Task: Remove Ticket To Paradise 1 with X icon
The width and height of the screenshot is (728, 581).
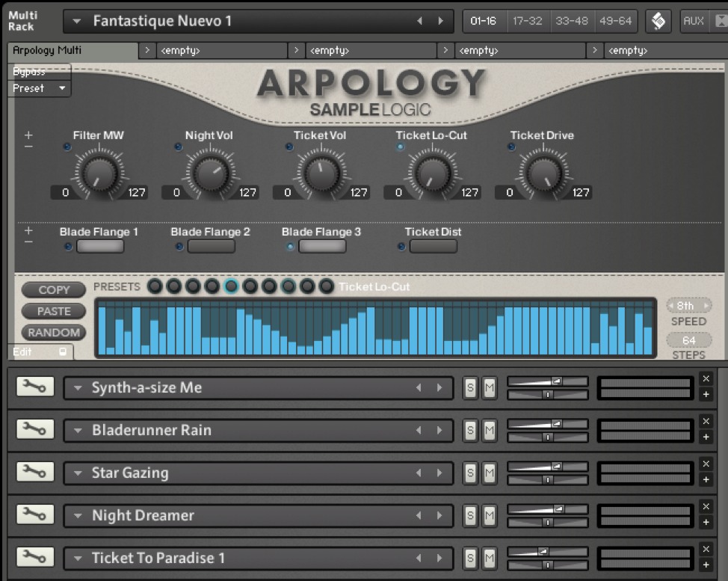Action: (x=706, y=549)
